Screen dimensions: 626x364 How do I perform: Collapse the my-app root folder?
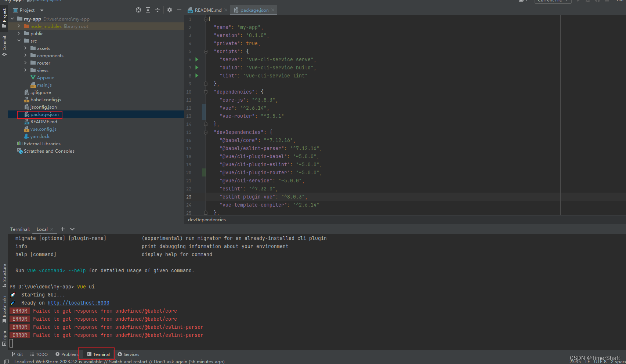(12, 19)
